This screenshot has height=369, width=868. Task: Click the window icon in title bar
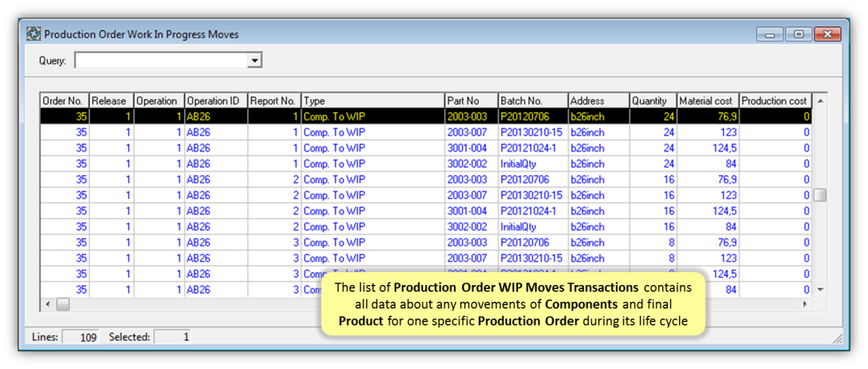[x=34, y=34]
